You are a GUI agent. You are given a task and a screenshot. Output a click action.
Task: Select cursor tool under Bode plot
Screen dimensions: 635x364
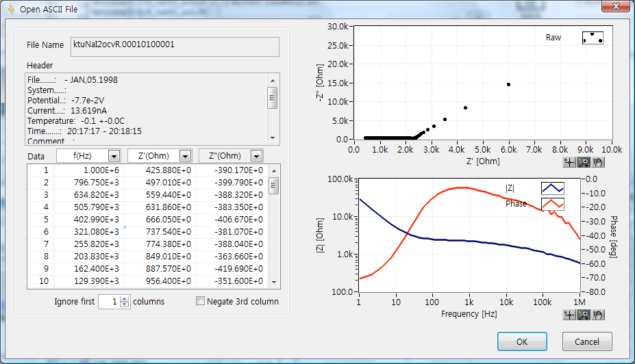click(x=569, y=315)
